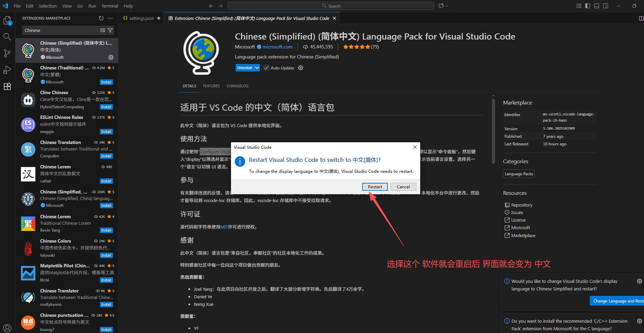Open the Accounts icon in activity bar
644x333 pixels.
(7, 328)
